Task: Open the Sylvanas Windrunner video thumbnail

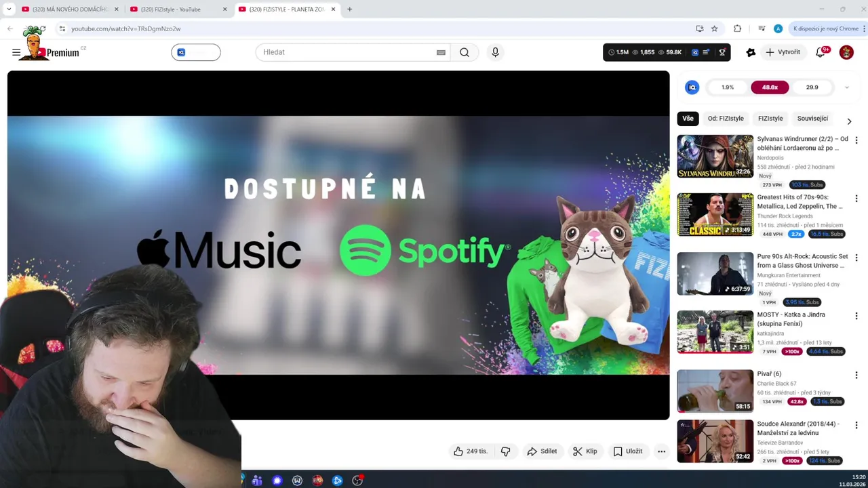Action: click(x=715, y=156)
